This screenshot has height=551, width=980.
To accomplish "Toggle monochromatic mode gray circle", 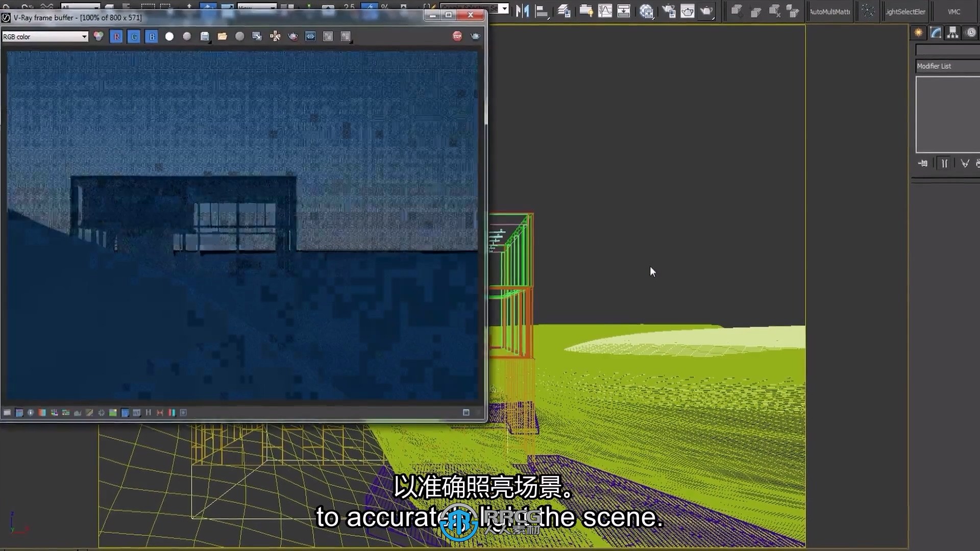I will 187,36.
